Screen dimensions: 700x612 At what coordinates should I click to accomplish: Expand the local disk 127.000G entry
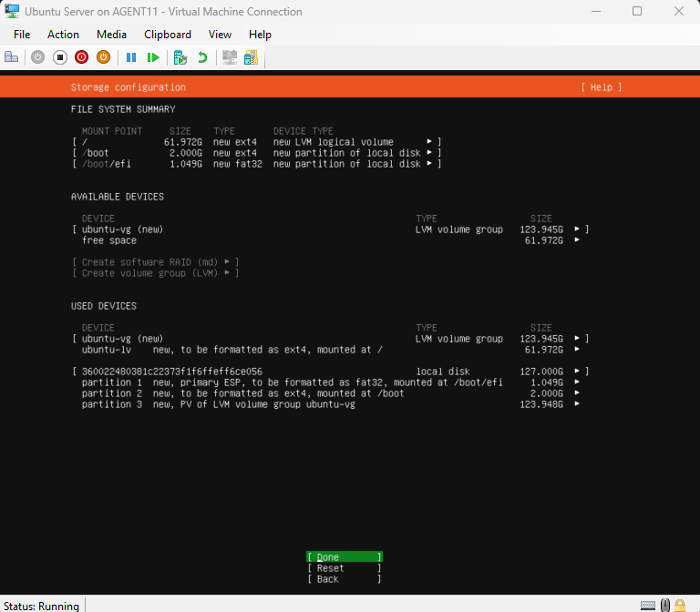pos(578,372)
